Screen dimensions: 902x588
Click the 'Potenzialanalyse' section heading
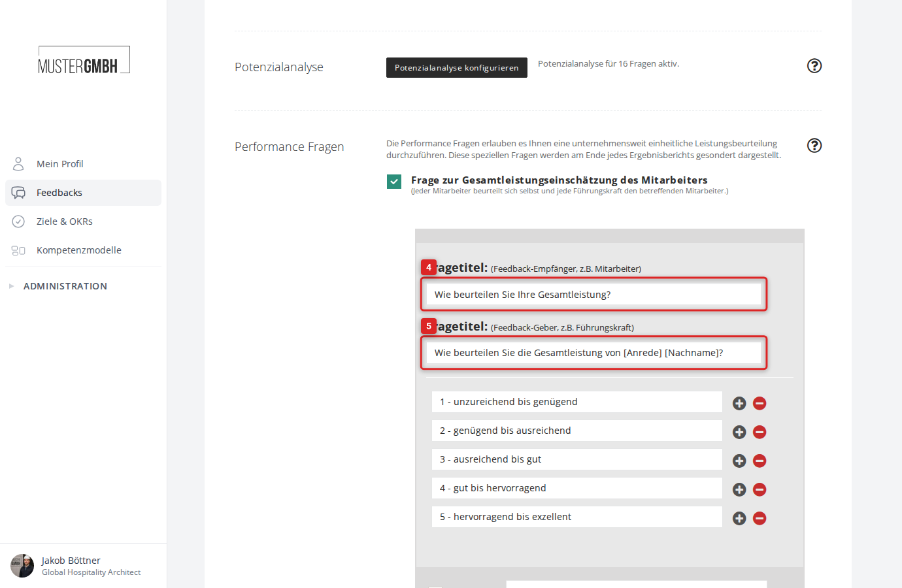(x=279, y=67)
